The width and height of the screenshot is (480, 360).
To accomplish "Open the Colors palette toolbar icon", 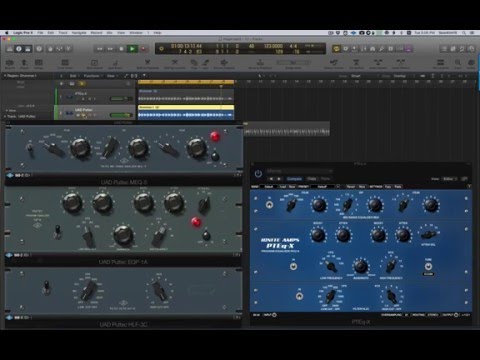I will (471, 63).
